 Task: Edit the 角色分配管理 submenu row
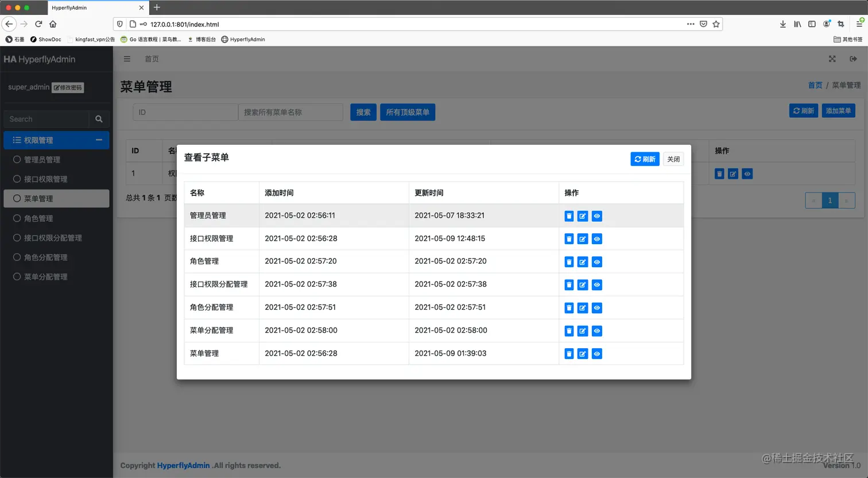coord(583,308)
